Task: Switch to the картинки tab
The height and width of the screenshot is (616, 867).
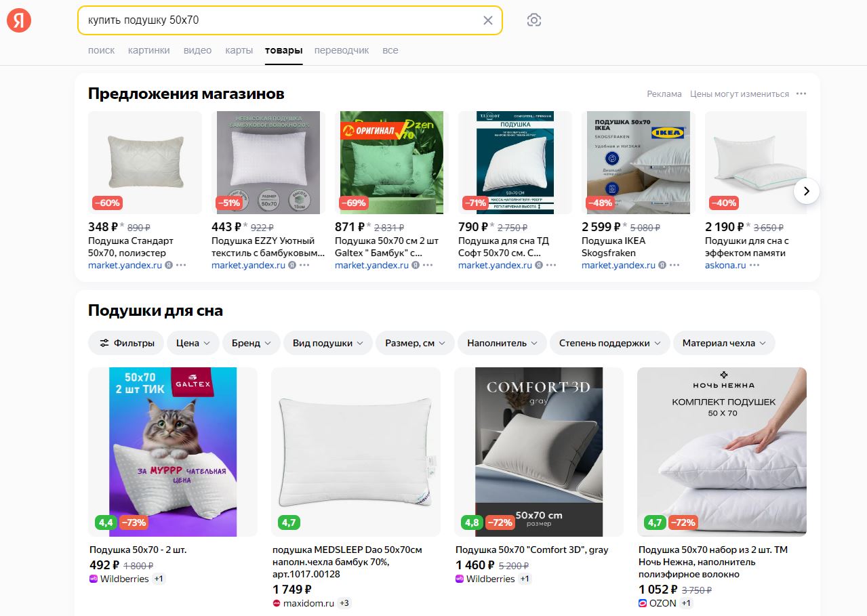Action: click(148, 50)
